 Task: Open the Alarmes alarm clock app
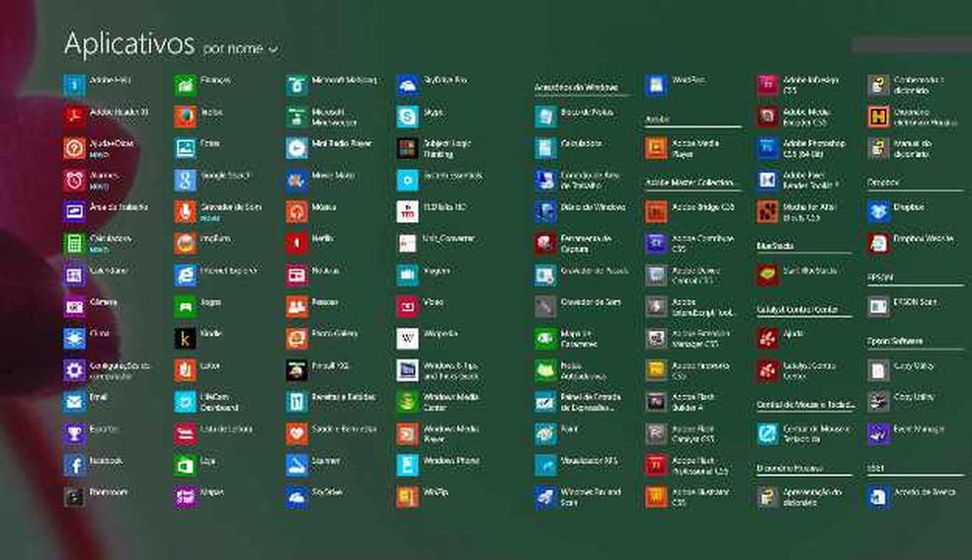(91, 181)
